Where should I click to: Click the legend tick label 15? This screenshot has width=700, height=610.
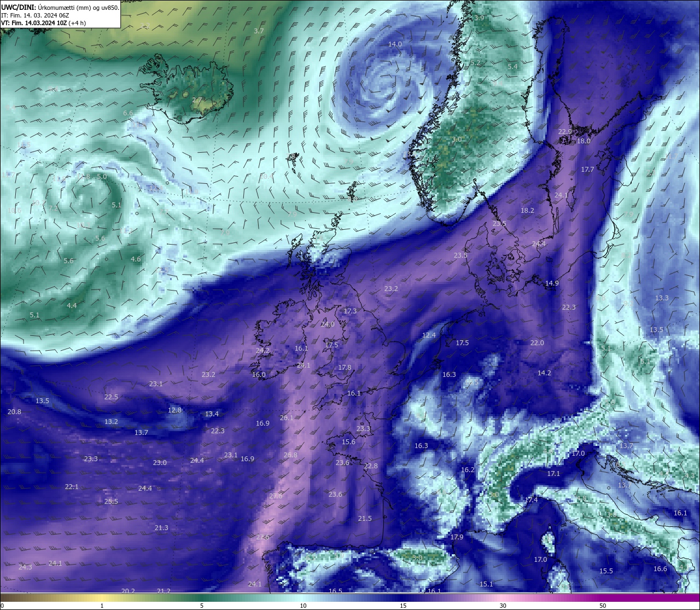coord(403,606)
